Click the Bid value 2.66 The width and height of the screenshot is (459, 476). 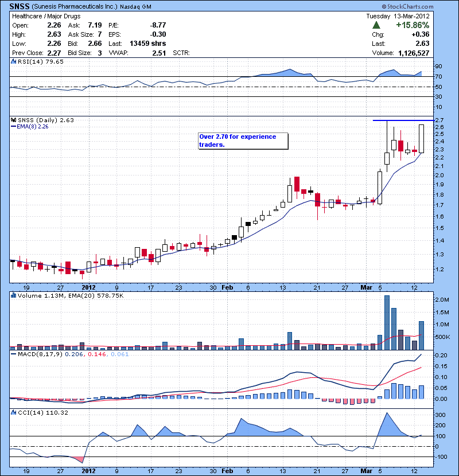coord(95,44)
